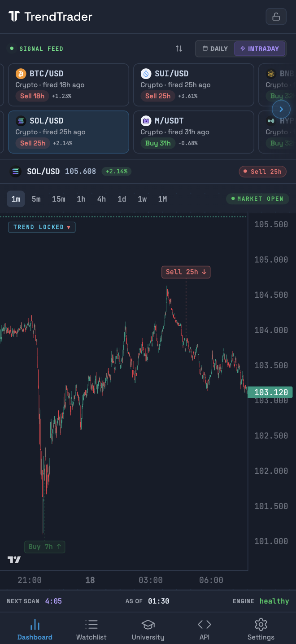The height and width of the screenshot is (644, 296).
Task: Open University from the bottom navigation
Action: click(x=148, y=630)
